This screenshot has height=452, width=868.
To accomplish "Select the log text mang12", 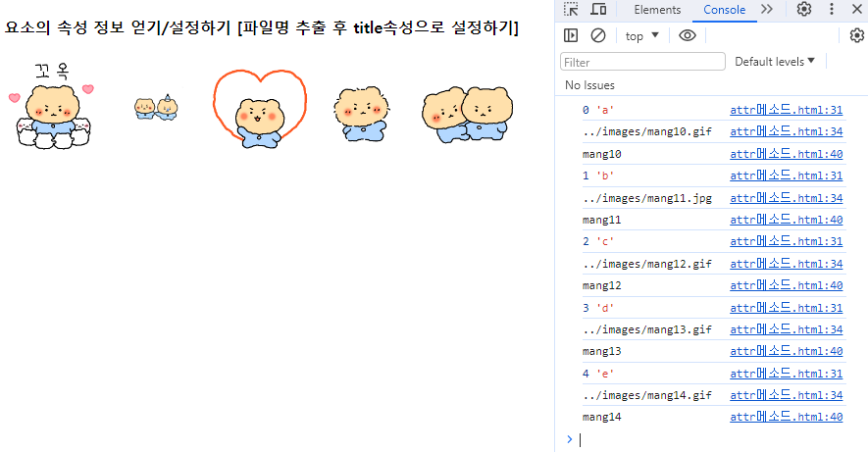I will (602, 285).
